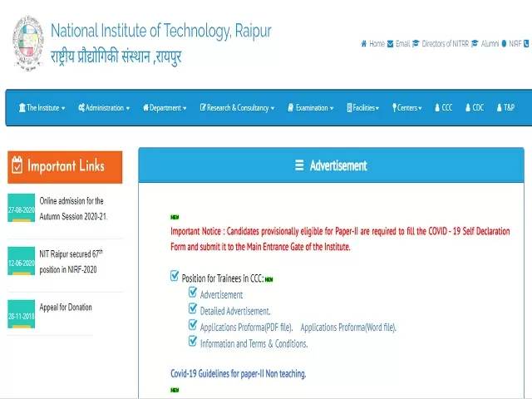Expand The Institute dropdown menu

point(42,108)
